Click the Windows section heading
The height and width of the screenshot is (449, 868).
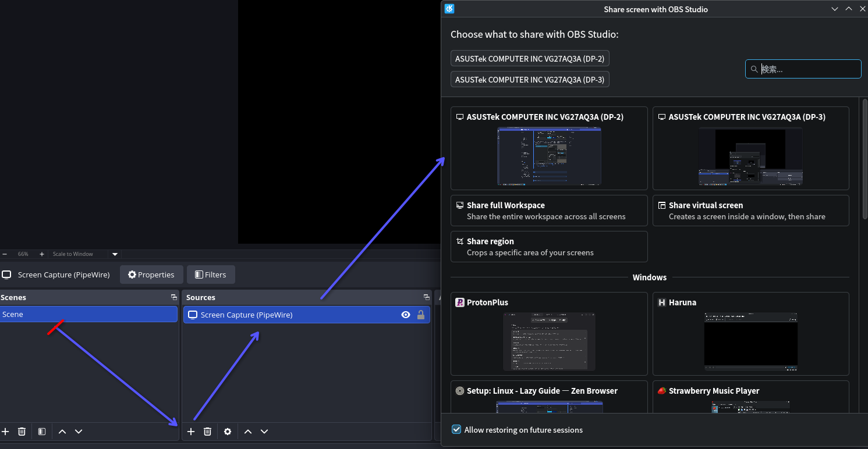[x=650, y=277]
